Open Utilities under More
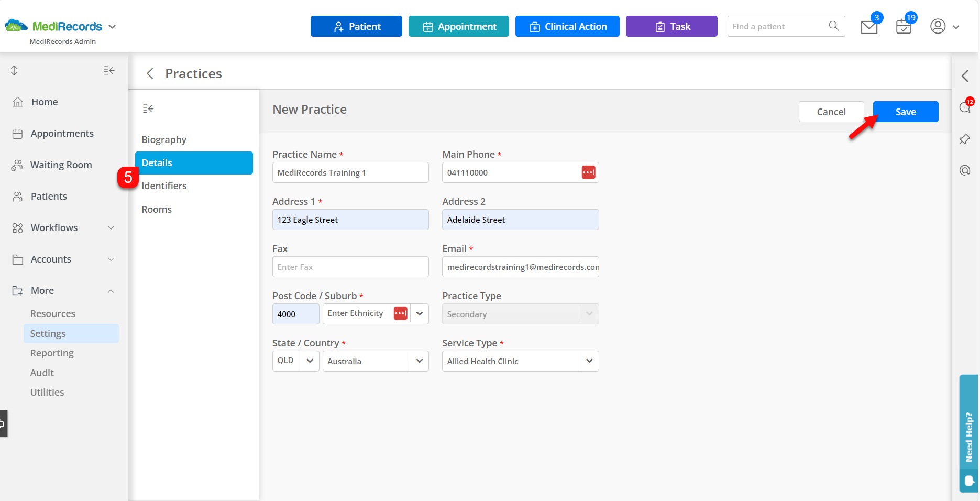 (x=47, y=393)
